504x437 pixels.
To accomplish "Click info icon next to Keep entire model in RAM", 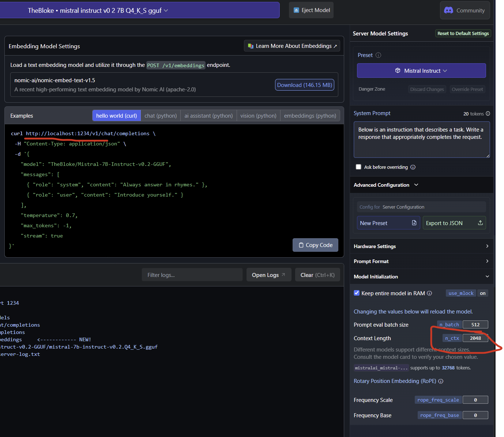I will pos(429,293).
